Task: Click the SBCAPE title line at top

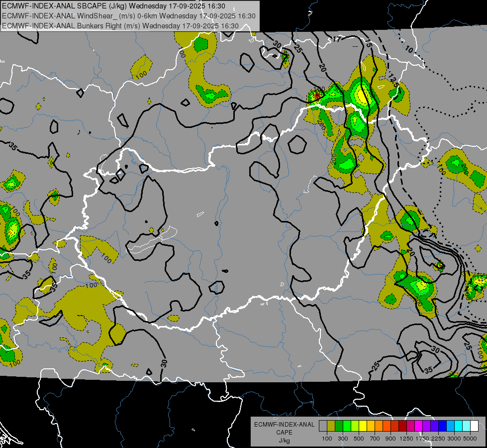Action: (x=113, y=6)
